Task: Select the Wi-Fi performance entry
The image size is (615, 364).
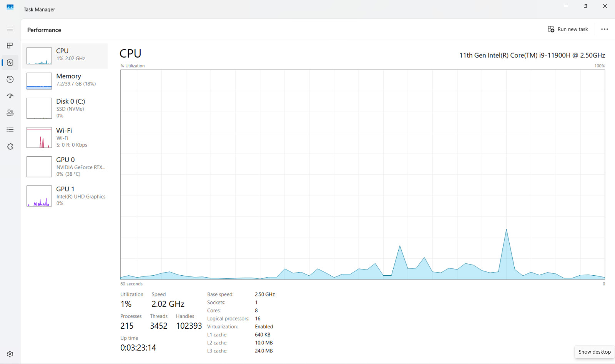Action: pos(65,137)
